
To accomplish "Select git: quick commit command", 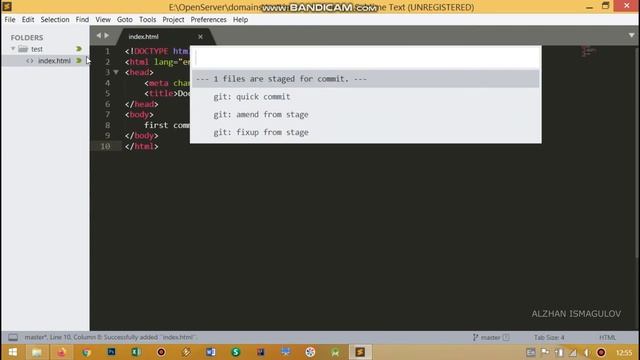I will pyautogui.click(x=365, y=97).
